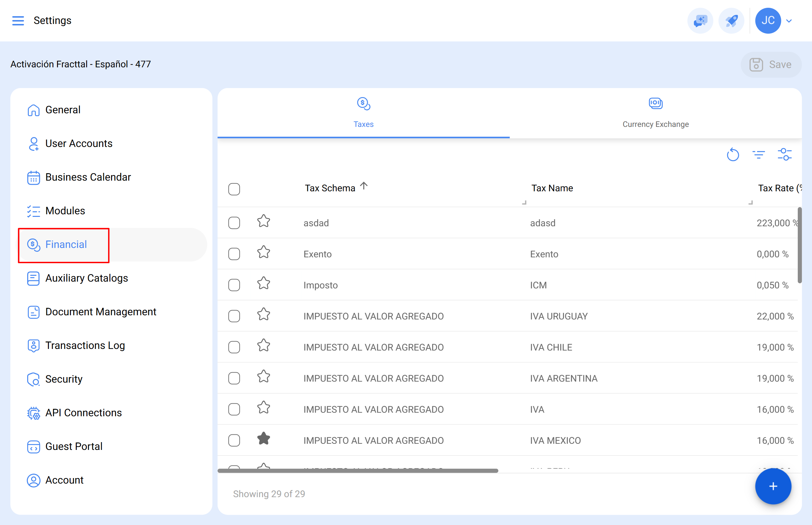Star the 16,000 % IVA tax row
812x525 pixels.
[264, 408]
